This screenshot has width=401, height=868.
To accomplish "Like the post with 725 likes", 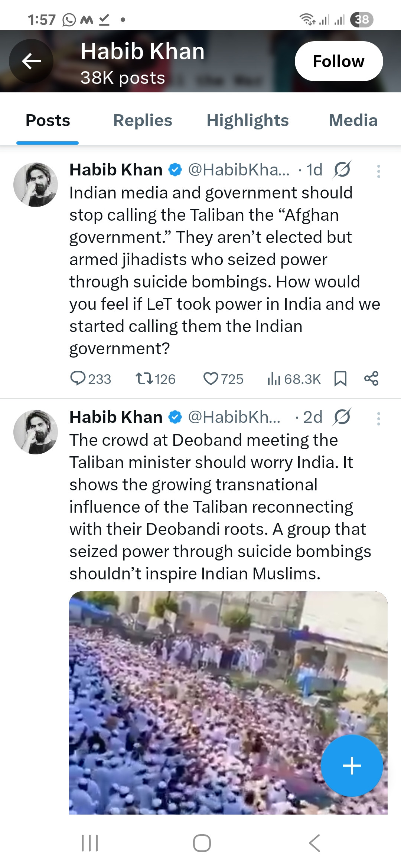I will (x=211, y=379).
